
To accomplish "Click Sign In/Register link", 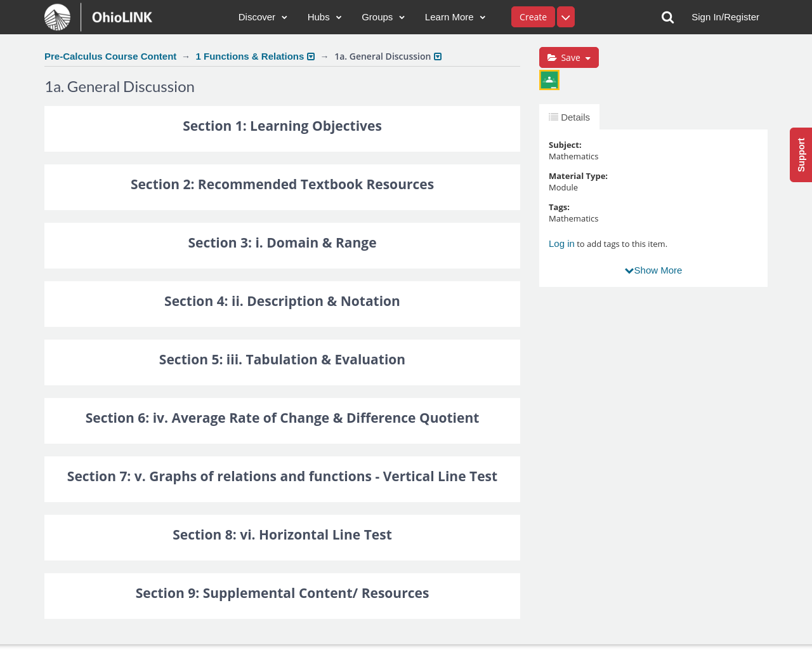I will [x=725, y=17].
